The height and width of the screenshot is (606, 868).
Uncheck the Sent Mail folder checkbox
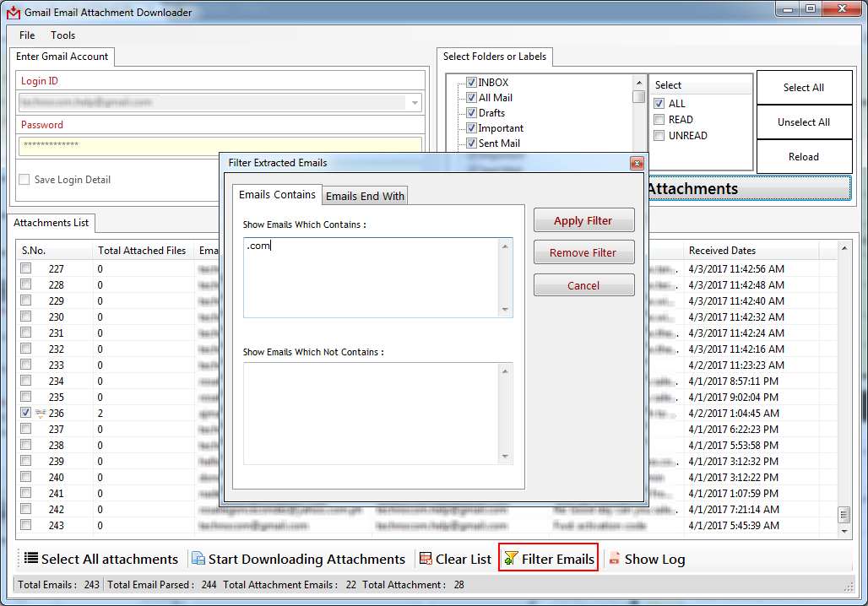coord(471,143)
